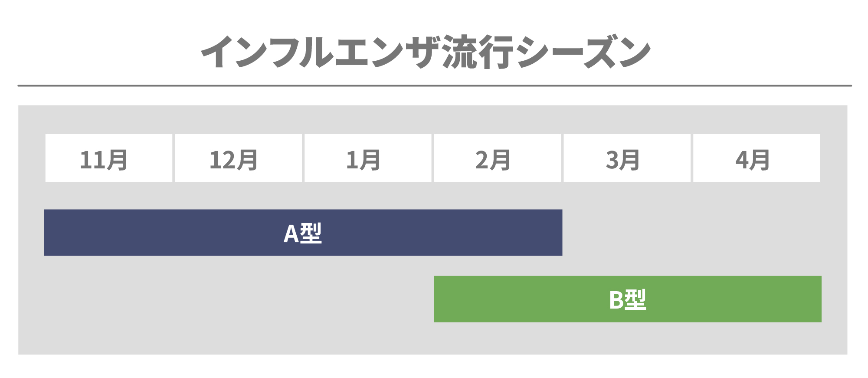Click "シーズン" in the title
This screenshot has width=868, height=378.
[583, 52]
